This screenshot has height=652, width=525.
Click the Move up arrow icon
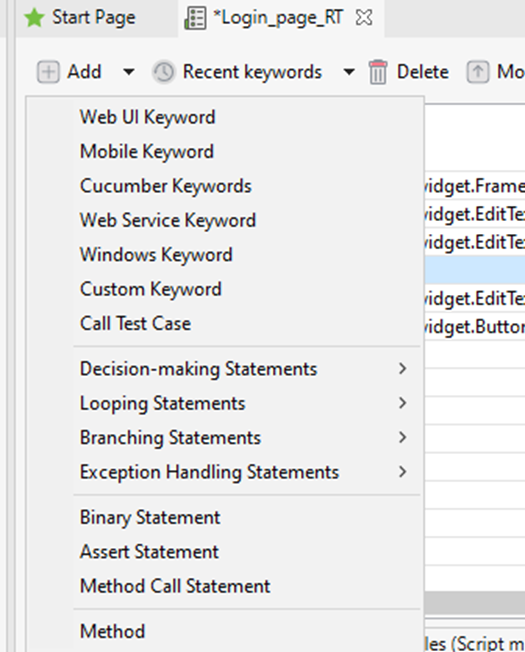click(478, 72)
